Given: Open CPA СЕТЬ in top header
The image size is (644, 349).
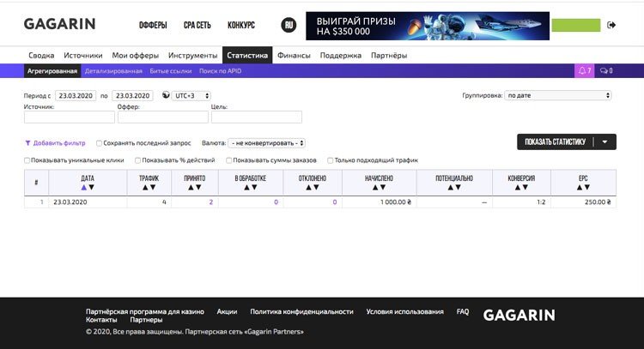Looking at the screenshot, I should point(197,26).
